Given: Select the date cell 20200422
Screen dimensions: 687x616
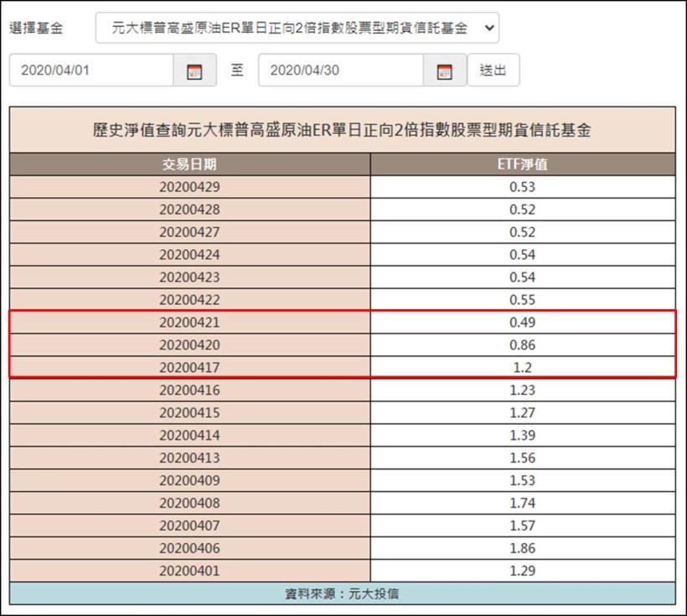Looking at the screenshot, I should [x=189, y=300].
